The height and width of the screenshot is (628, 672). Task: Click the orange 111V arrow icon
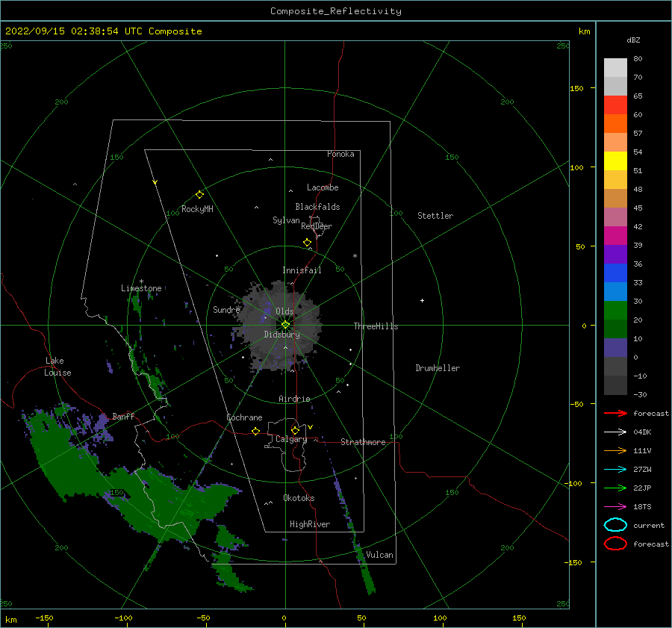[615, 450]
